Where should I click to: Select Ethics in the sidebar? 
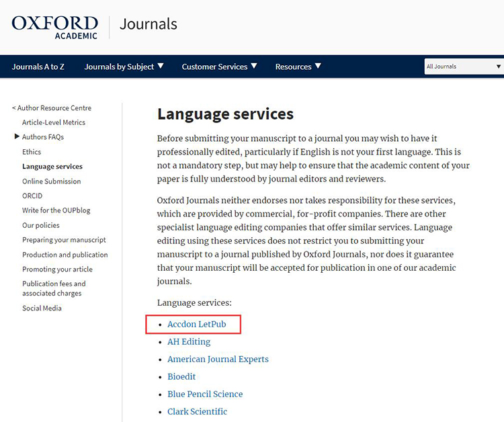click(32, 152)
